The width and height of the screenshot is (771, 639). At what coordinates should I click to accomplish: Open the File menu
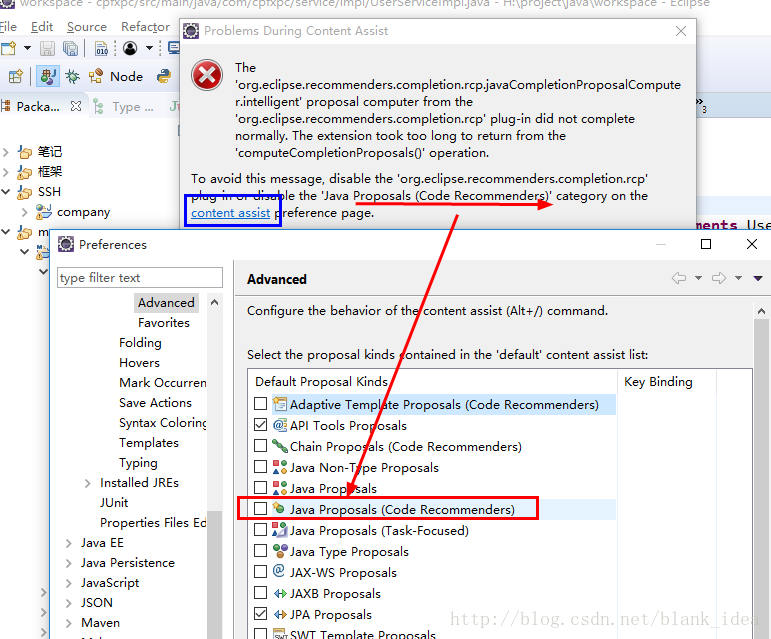coord(8,27)
